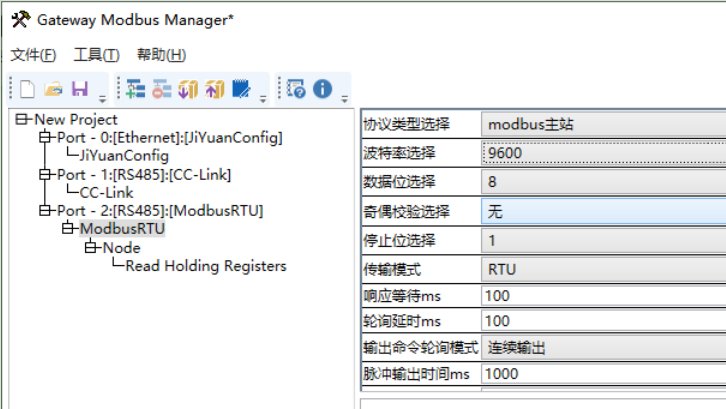Select Read Holding Registers tree item

(206, 266)
